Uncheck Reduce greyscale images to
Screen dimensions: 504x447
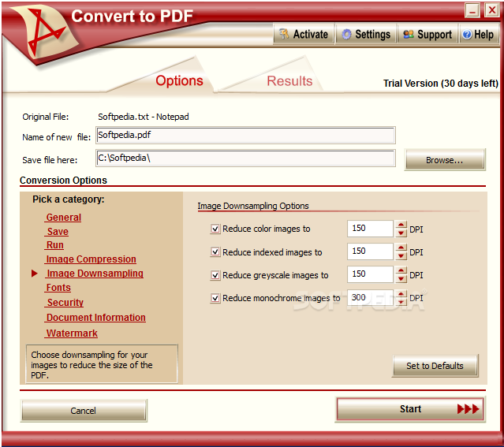pos(215,275)
